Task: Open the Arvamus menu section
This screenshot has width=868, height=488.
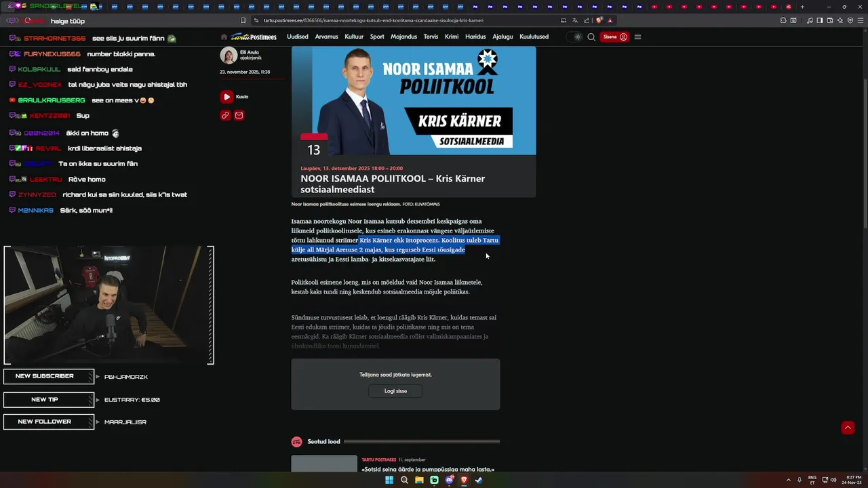Action: (x=326, y=37)
